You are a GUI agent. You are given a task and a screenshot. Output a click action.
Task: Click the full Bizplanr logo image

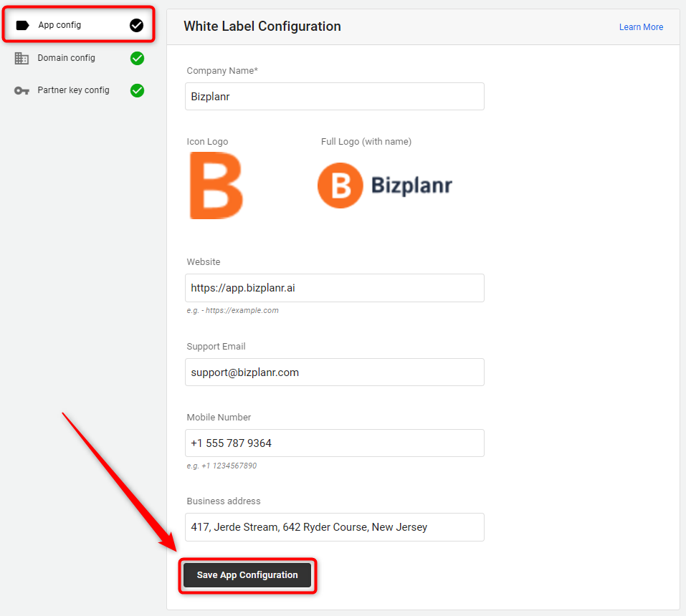click(x=385, y=186)
